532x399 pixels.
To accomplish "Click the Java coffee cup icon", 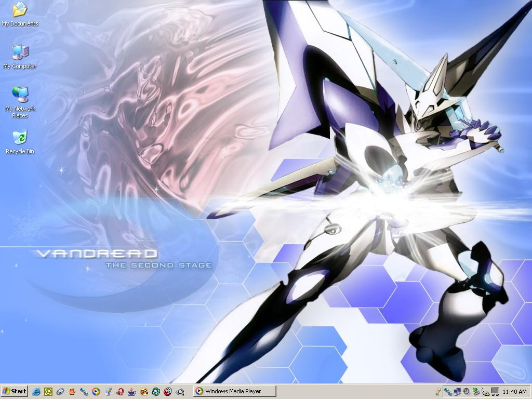I will click(x=132, y=392).
